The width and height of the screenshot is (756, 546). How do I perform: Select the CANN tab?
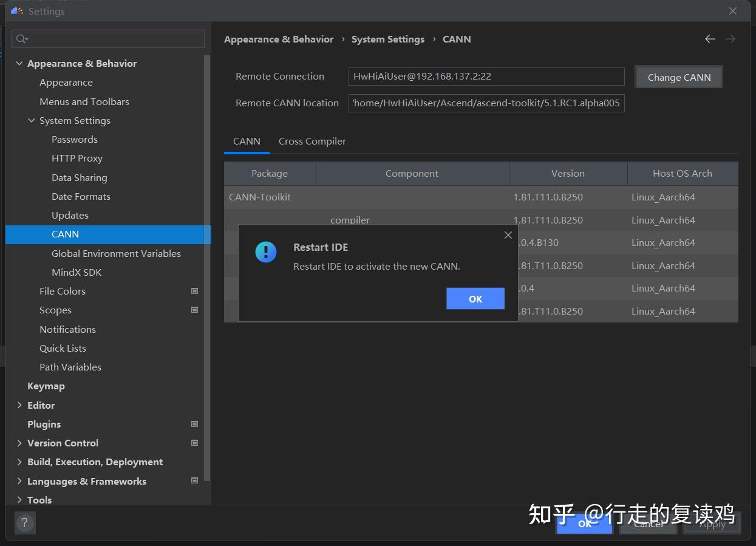click(247, 141)
